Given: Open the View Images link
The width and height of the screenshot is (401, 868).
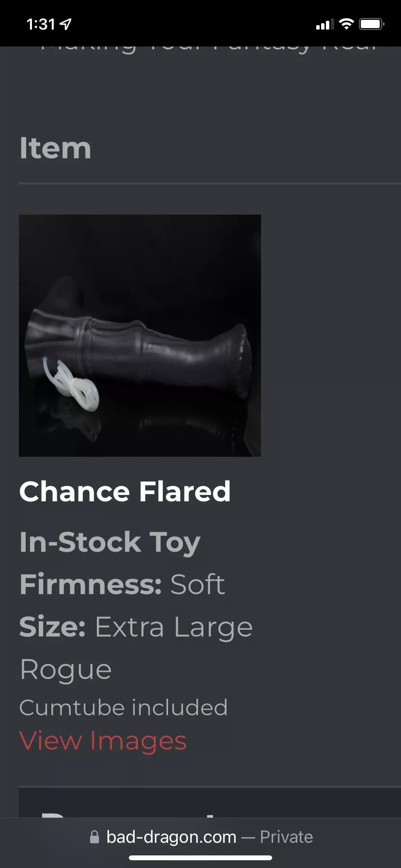Looking at the screenshot, I should tap(103, 741).
